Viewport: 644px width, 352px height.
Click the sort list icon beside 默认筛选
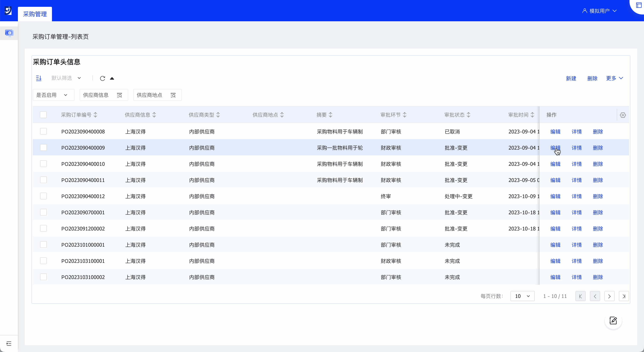[x=39, y=78]
